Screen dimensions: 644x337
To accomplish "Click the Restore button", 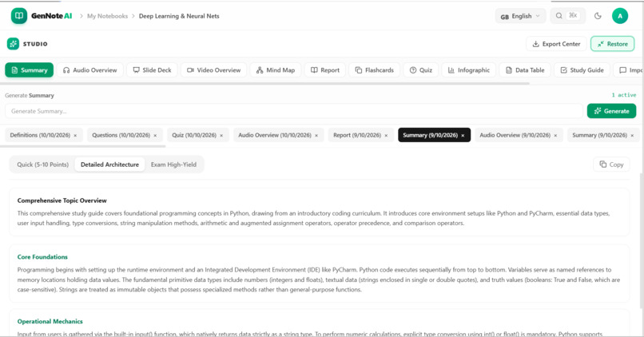I will pyautogui.click(x=612, y=44).
